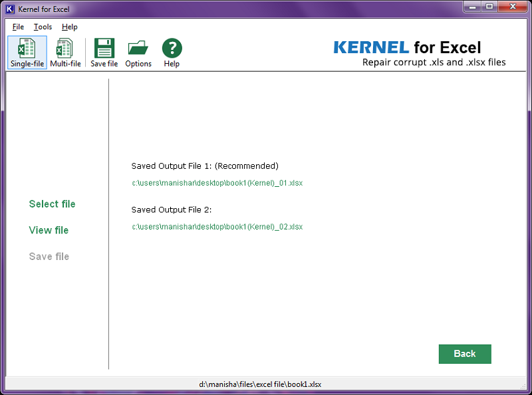Screen dimensions: 532x395
Task: Maximize the Kernel for Excel window
Action: pyautogui.click(x=489, y=7)
